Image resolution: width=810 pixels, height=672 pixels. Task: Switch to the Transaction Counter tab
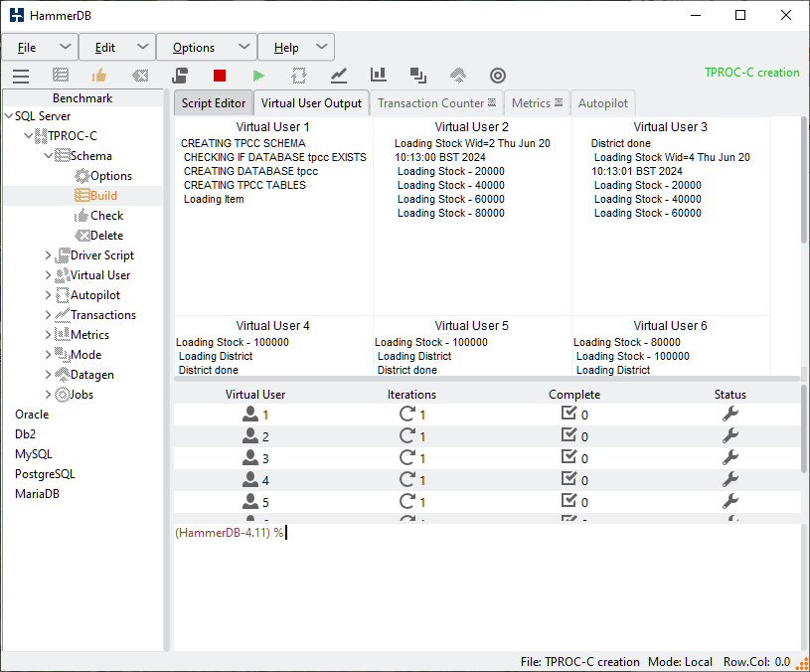436,102
